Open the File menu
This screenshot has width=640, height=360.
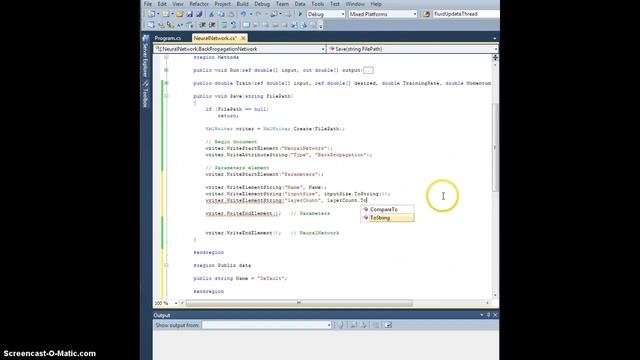[x=148, y=4]
